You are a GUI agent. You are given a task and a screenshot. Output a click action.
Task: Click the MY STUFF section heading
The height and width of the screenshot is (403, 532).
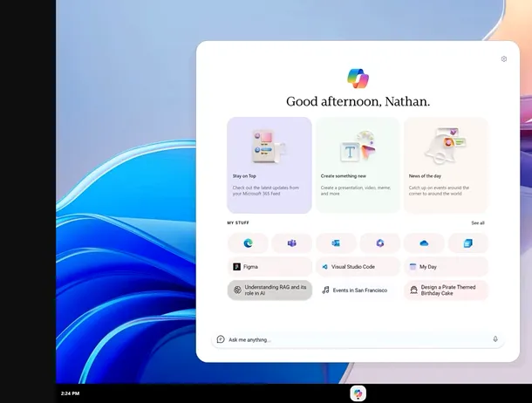coord(238,223)
